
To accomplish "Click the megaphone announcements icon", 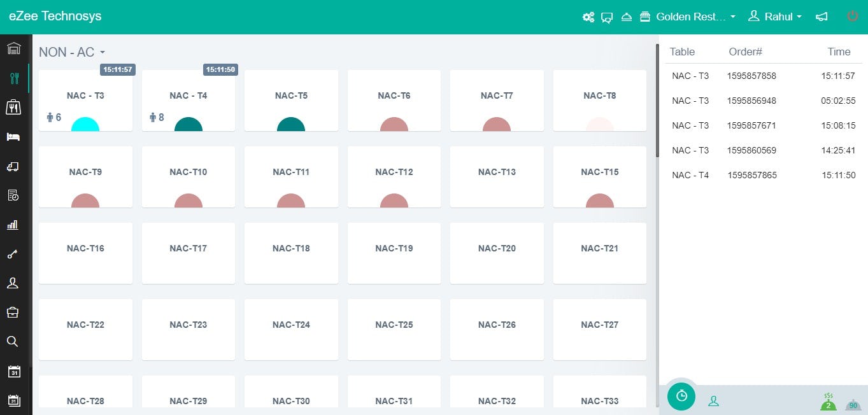I will (822, 17).
